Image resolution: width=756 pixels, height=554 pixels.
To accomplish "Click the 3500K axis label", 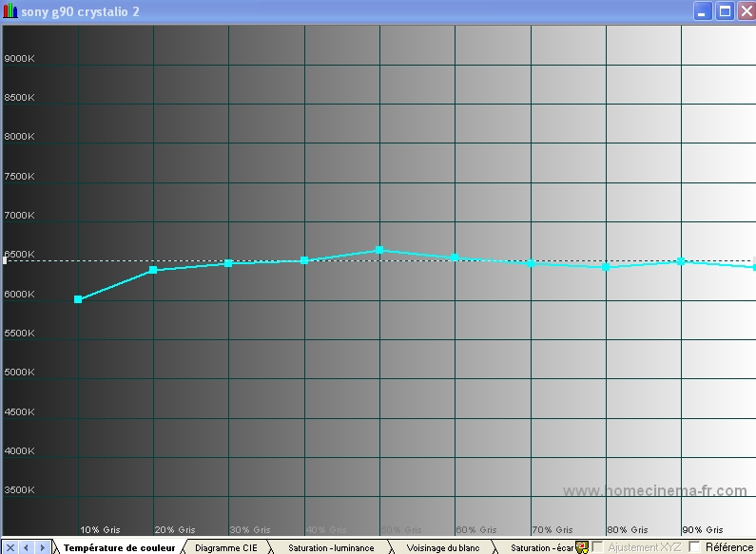I will pyautogui.click(x=19, y=489).
